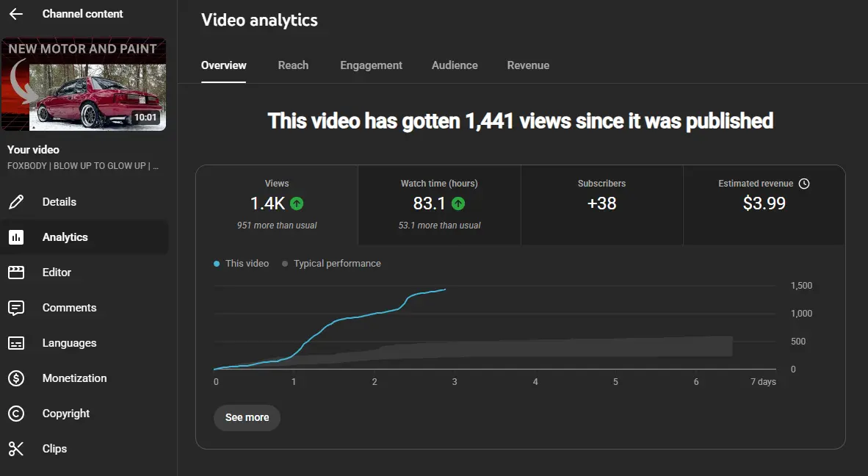Click the See more button
This screenshot has width=868, height=476.
coord(247,417)
